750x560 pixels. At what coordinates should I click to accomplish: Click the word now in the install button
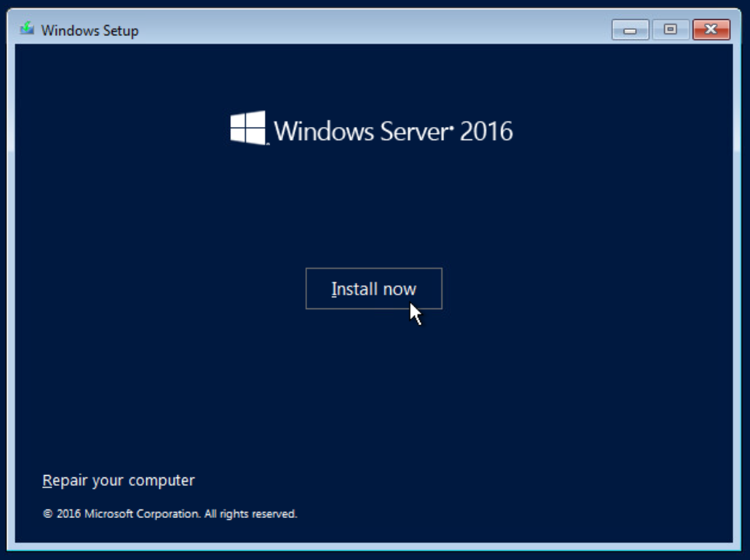coord(399,289)
